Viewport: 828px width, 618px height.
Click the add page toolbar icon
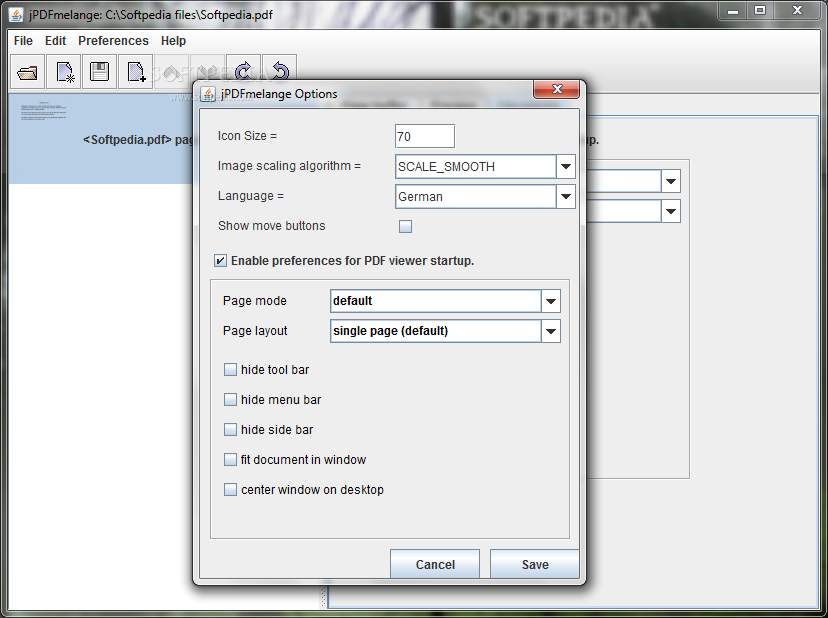136,72
